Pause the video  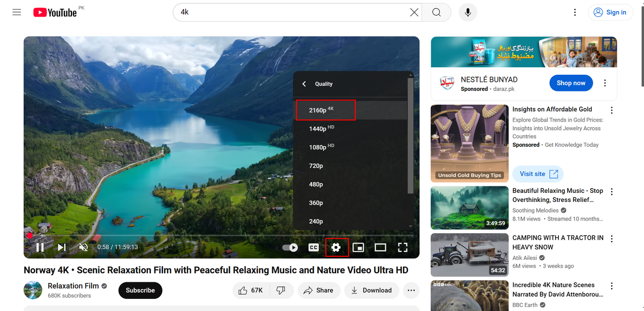(40, 247)
